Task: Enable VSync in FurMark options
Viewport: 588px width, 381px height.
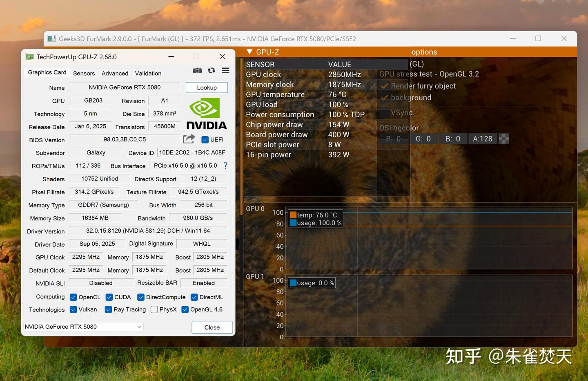Action: click(x=384, y=113)
